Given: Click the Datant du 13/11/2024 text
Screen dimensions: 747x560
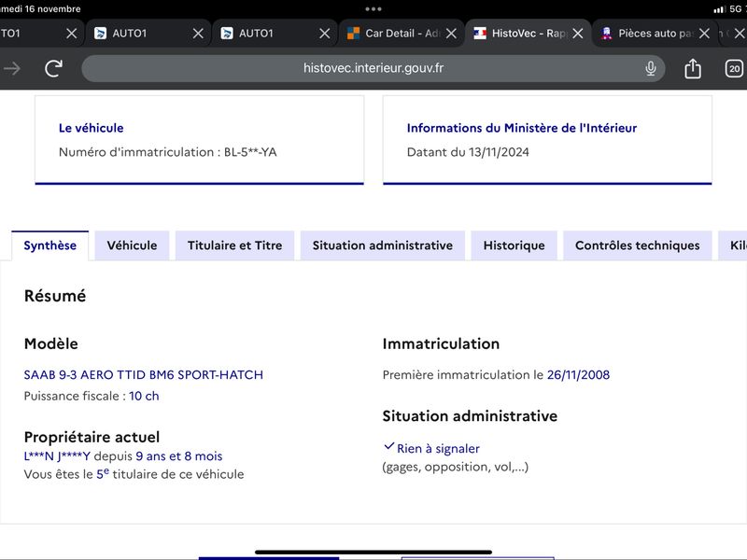Looking at the screenshot, I should [x=468, y=152].
